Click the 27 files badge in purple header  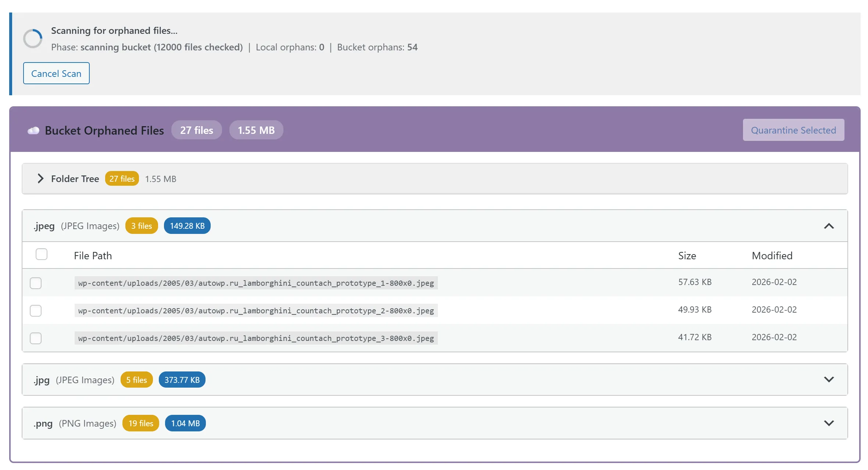coord(197,130)
